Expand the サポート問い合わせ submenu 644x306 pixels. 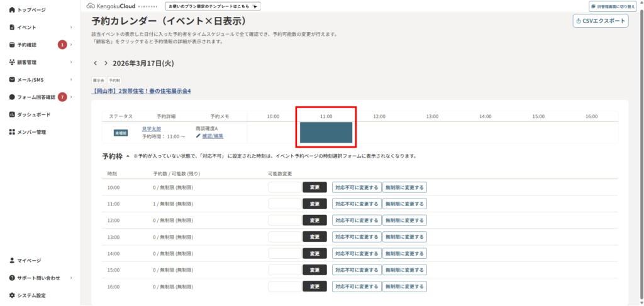[71, 278]
